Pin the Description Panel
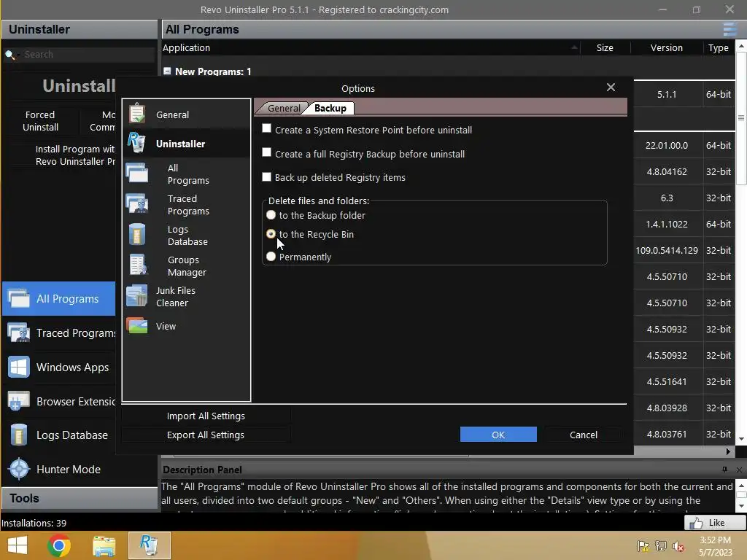The width and height of the screenshot is (747, 560). [x=724, y=470]
